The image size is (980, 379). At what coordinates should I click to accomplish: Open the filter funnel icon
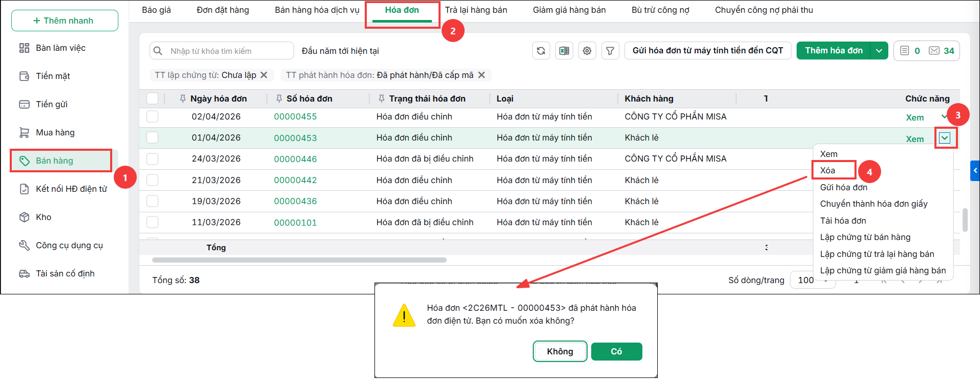coord(610,51)
